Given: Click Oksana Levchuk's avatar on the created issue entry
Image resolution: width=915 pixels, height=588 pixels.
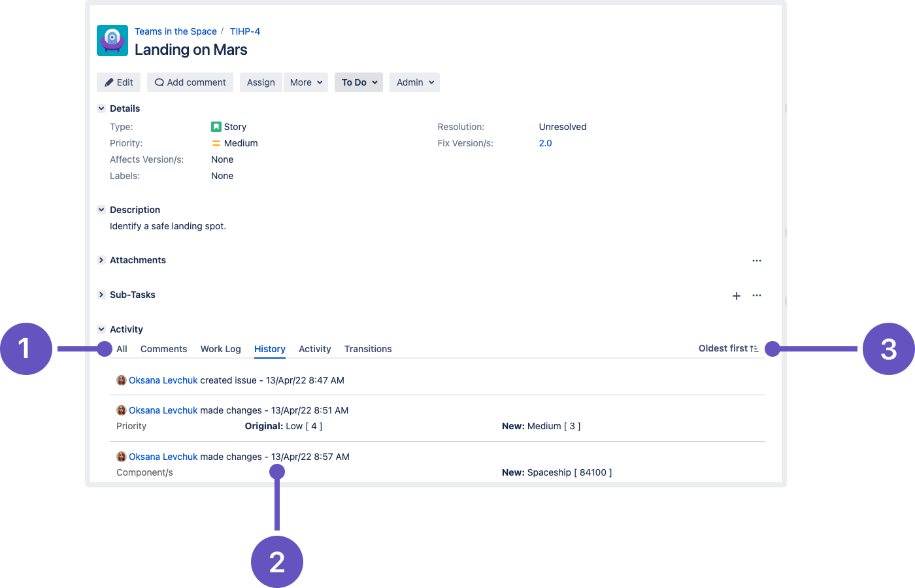Looking at the screenshot, I should click(121, 380).
